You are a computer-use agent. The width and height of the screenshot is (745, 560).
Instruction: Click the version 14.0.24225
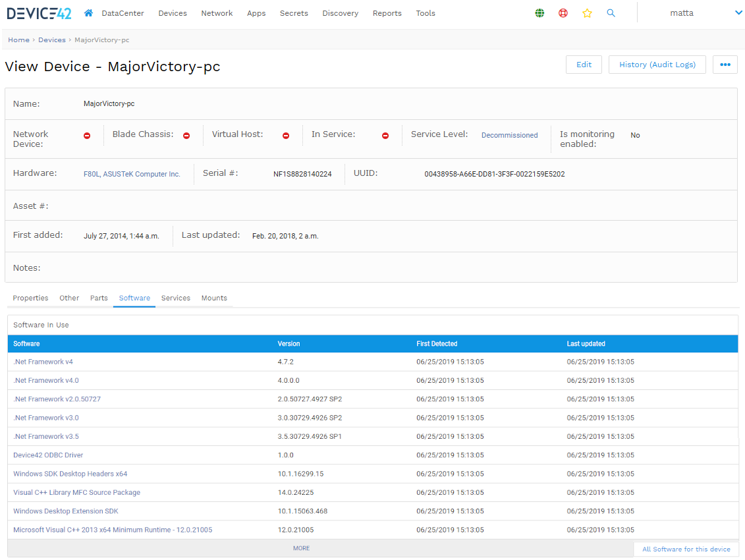(x=296, y=493)
